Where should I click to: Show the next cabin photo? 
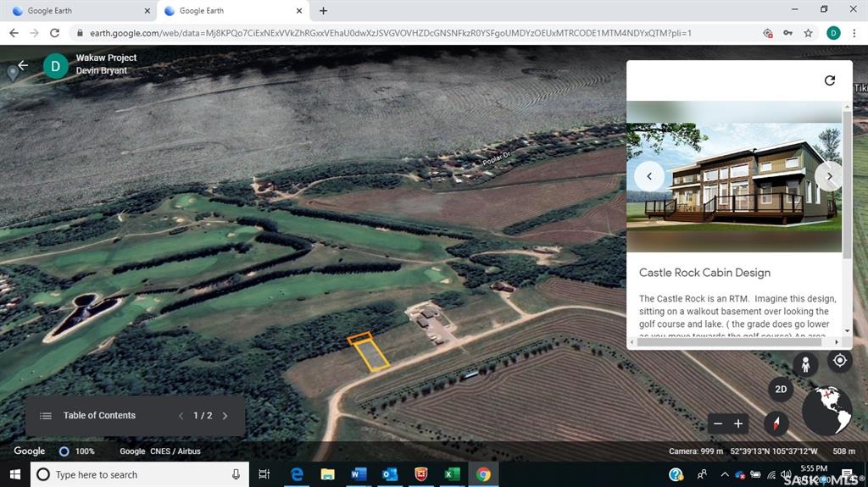(x=828, y=176)
